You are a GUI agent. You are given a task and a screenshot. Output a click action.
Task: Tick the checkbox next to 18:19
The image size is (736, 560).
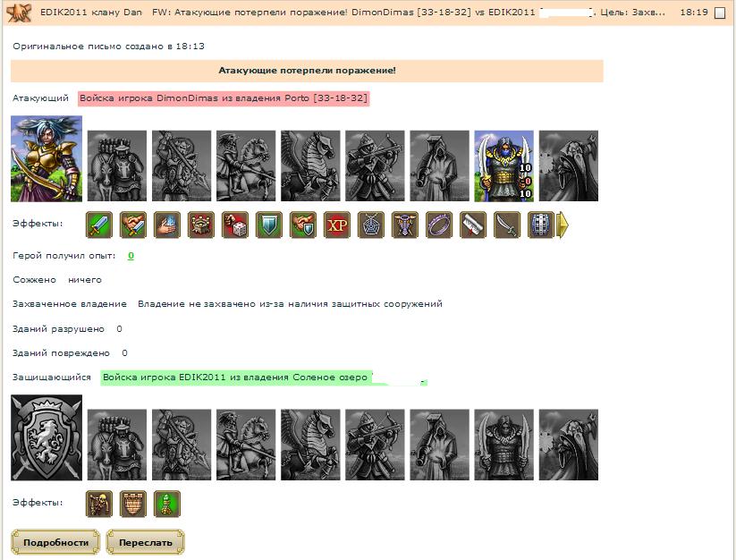pyautogui.click(x=720, y=13)
